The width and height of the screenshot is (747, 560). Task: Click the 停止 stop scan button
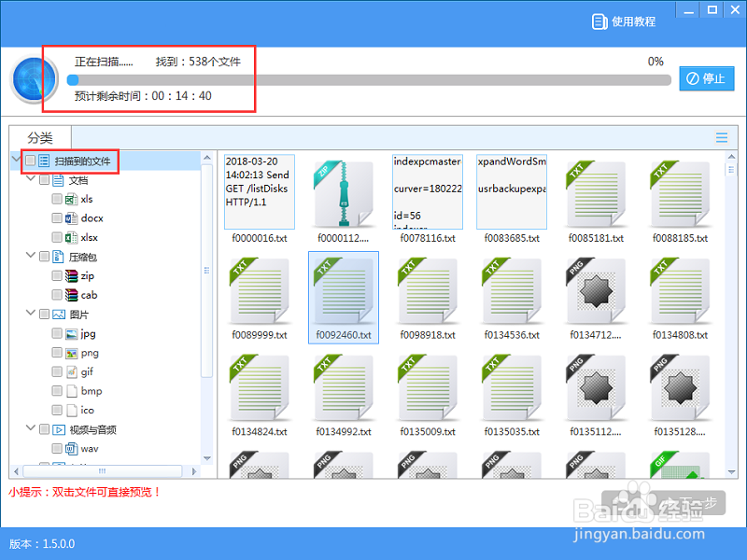[707, 78]
